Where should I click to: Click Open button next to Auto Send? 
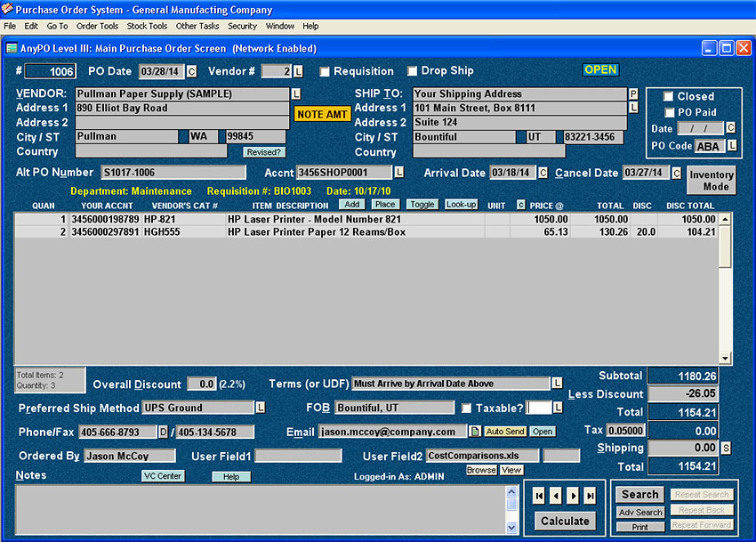click(543, 432)
